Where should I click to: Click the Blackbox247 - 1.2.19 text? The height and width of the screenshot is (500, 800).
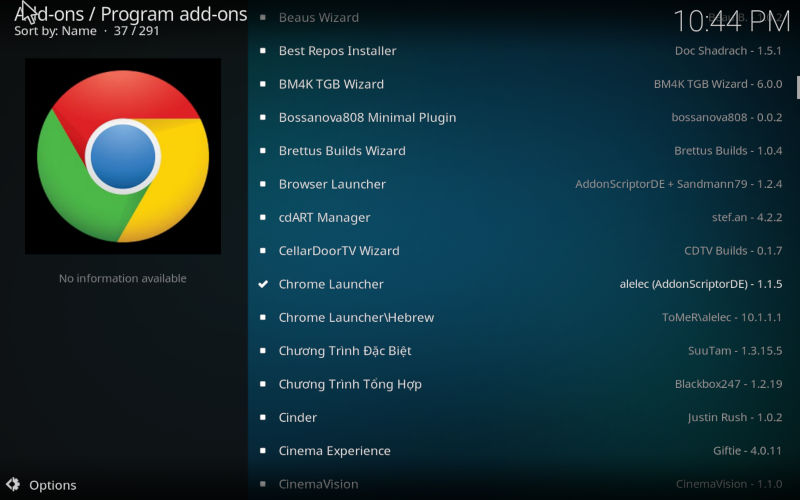point(728,384)
